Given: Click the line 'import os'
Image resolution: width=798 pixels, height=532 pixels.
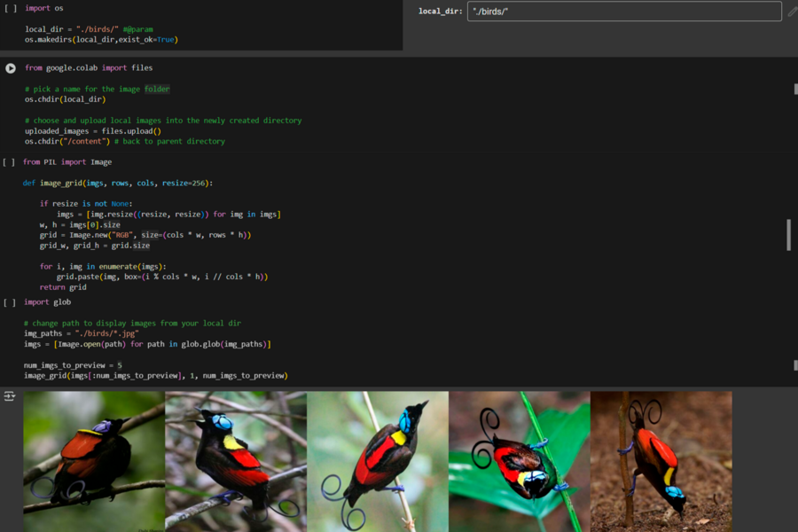Looking at the screenshot, I should pos(44,8).
